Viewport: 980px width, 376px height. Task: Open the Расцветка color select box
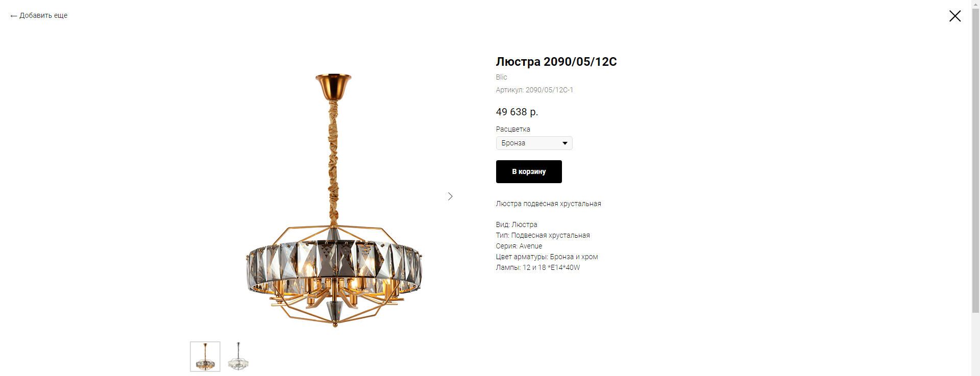click(534, 143)
